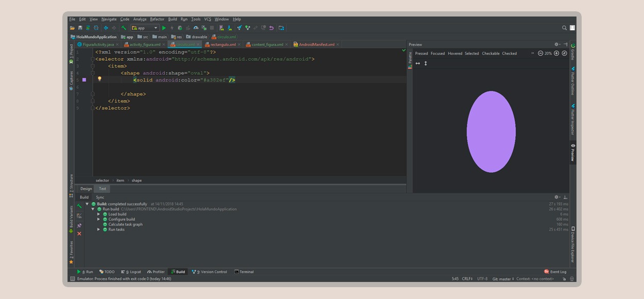The width and height of the screenshot is (644, 299).
Task: Switch to FiguraActivity.java tab
Action: coord(98,44)
